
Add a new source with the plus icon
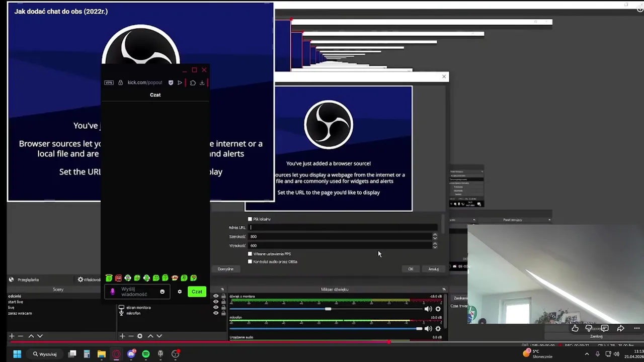(x=122, y=336)
